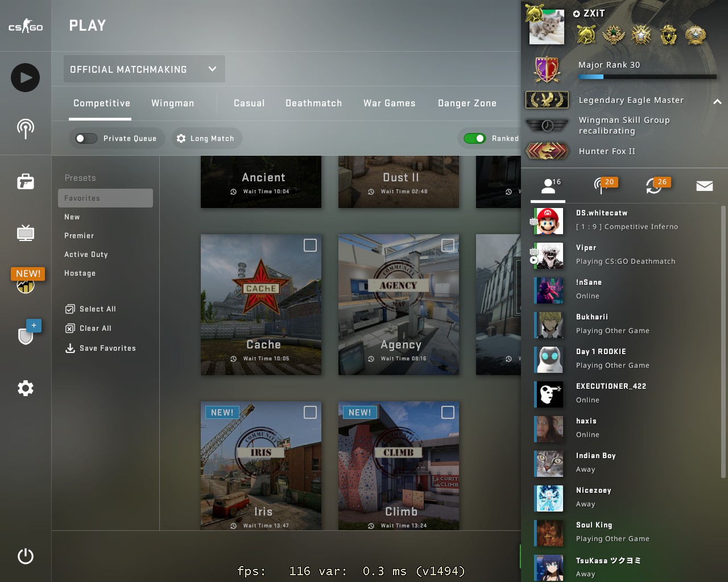Open the mail envelope invites icon
Image resolution: width=728 pixels, height=582 pixels.
[705, 186]
